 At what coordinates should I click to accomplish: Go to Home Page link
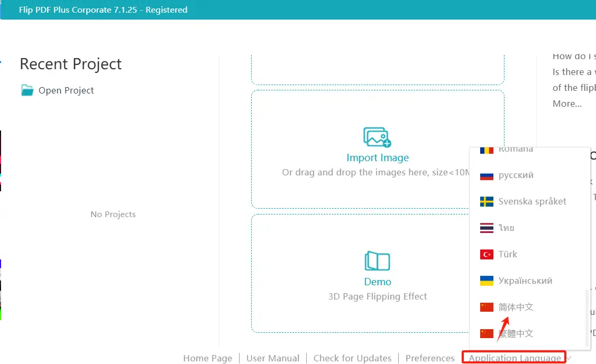click(x=207, y=358)
